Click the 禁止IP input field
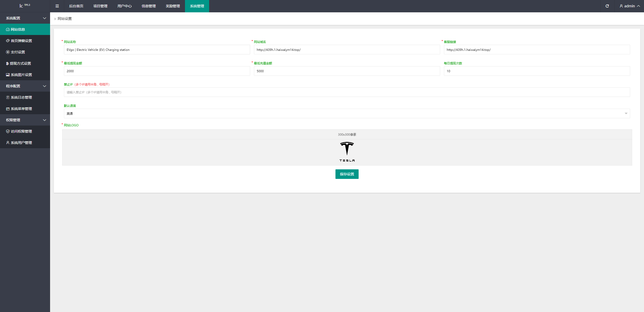Screen dimensions: 644x312 click(x=347, y=92)
